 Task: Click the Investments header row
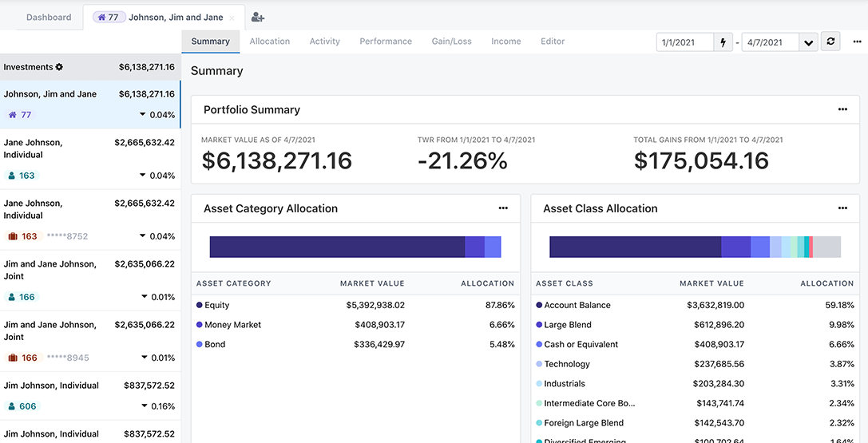coord(90,67)
